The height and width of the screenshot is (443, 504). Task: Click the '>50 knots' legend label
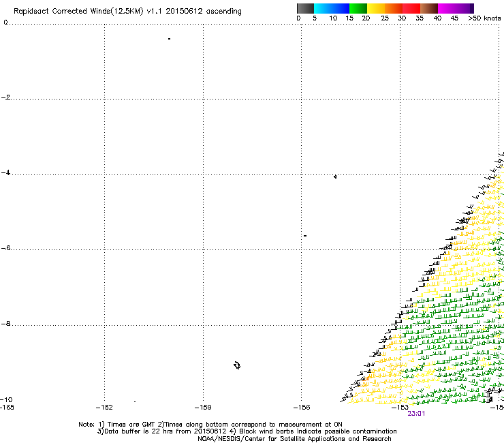click(x=484, y=18)
